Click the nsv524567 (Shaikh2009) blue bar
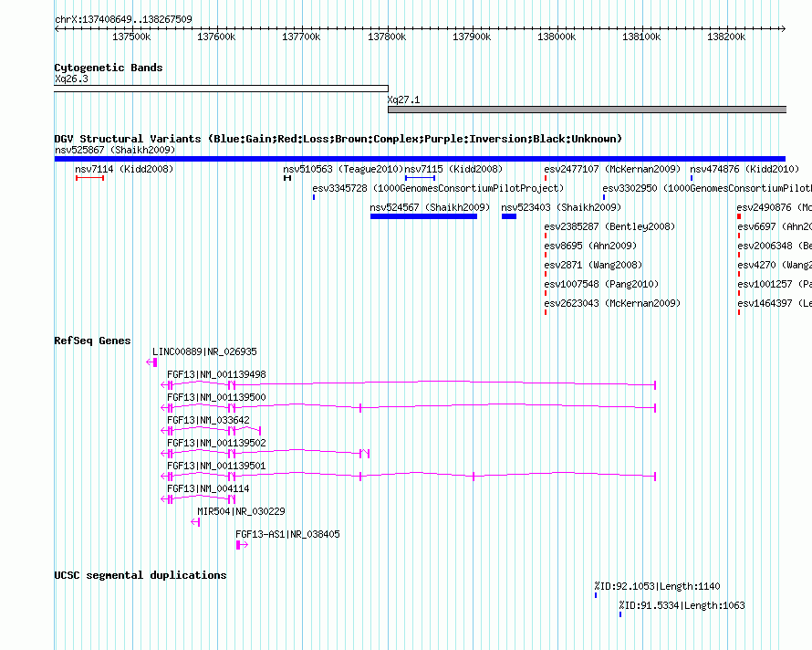Viewport: 812px width, 650px height. pyautogui.click(x=423, y=216)
